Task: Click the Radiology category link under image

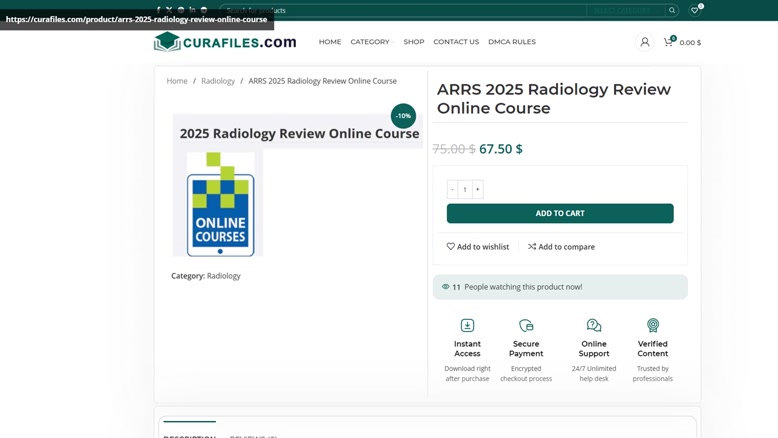Action: click(x=224, y=276)
